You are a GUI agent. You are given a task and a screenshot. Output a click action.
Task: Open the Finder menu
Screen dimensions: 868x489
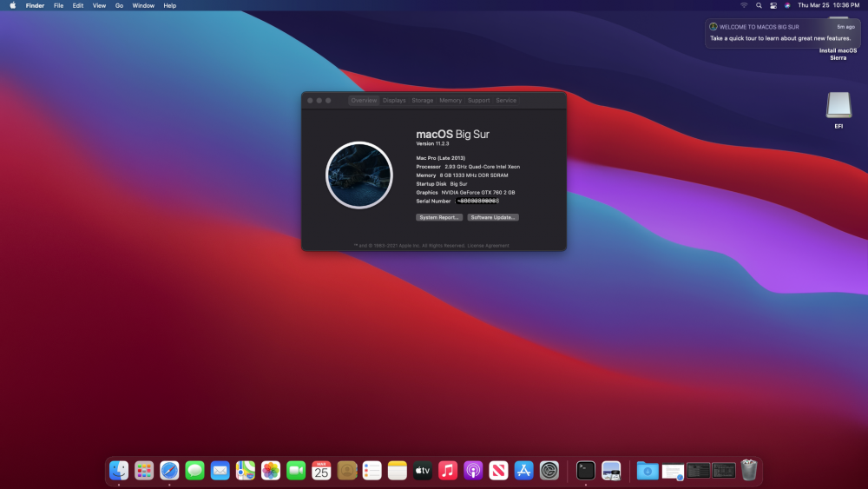point(35,5)
